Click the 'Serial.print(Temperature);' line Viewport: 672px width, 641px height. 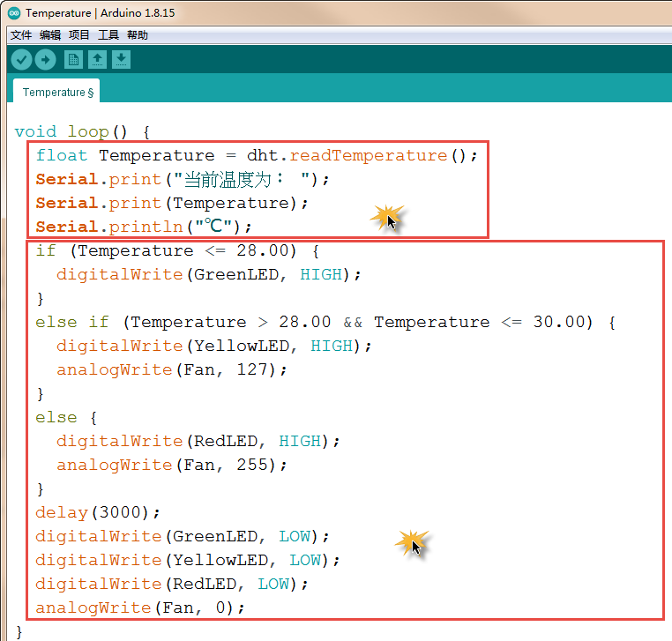click(172, 203)
